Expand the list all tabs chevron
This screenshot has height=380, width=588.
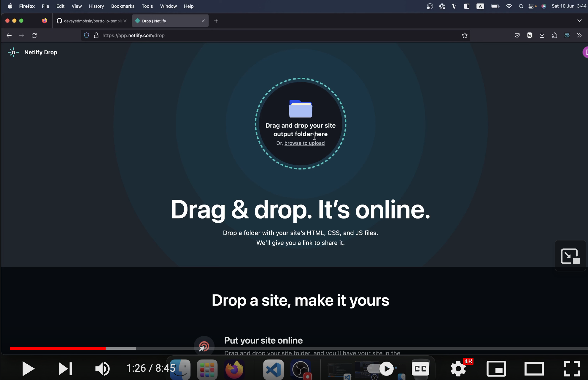tap(579, 21)
